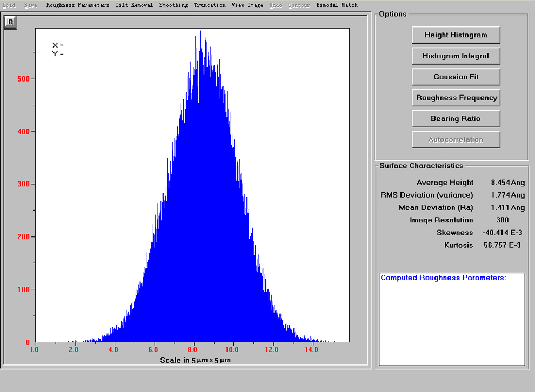Image resolution: width=535 pixels, height=392 pixels.
Task: Click the Skewness label
Action: click(x=455, y=233)
